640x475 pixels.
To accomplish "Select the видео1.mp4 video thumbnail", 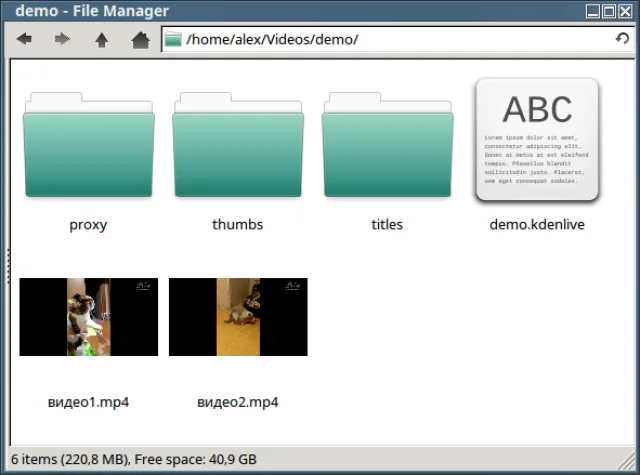I will (89, 317).
